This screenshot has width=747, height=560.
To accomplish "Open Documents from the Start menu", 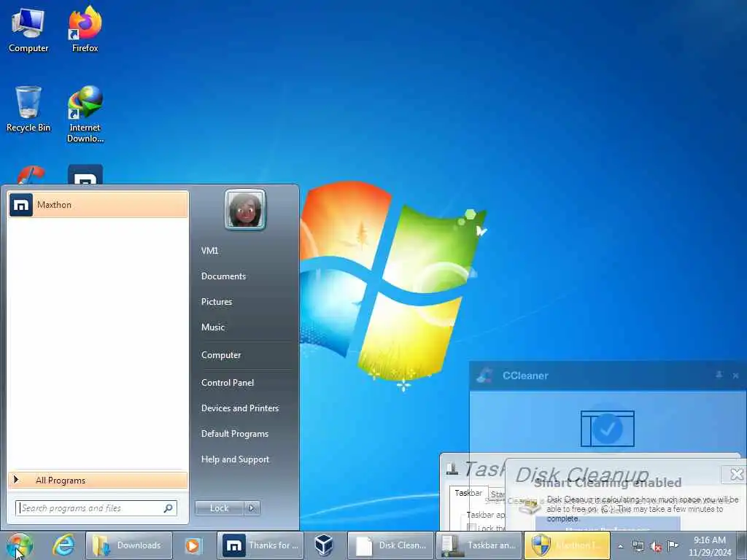I will pos(223,276).
